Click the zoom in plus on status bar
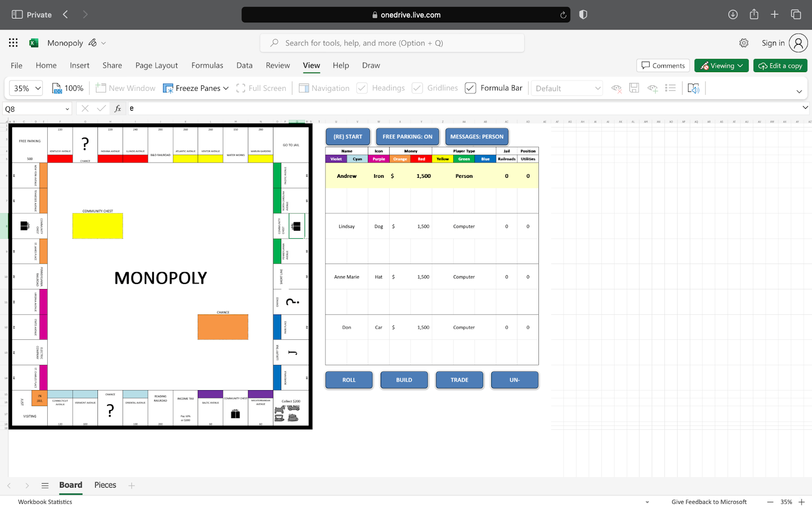This screenshot has height=508, width=812. 802,502
